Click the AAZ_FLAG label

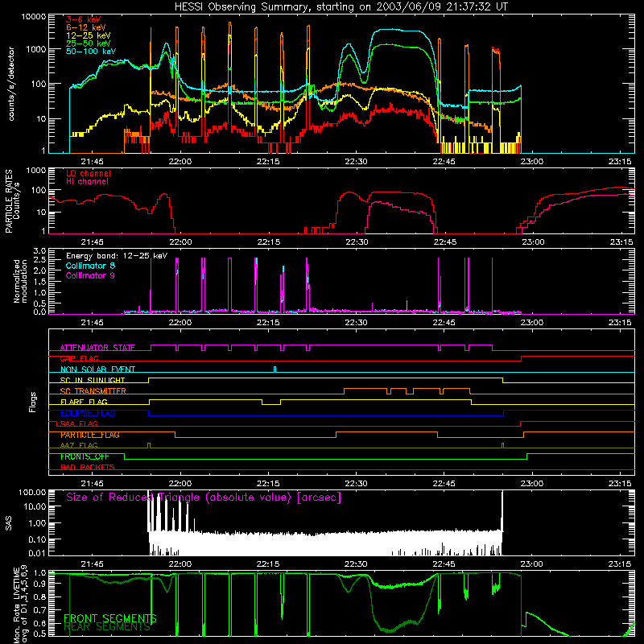[x=79, y=445]
